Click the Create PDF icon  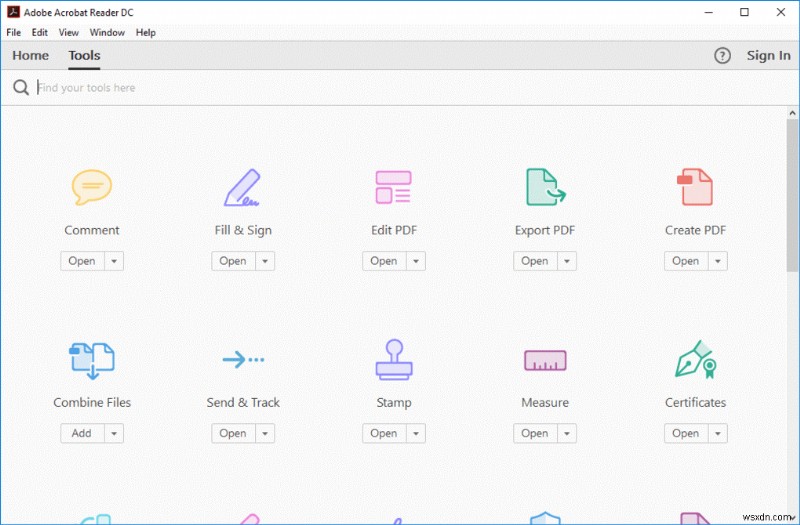[x=695, y=188]
